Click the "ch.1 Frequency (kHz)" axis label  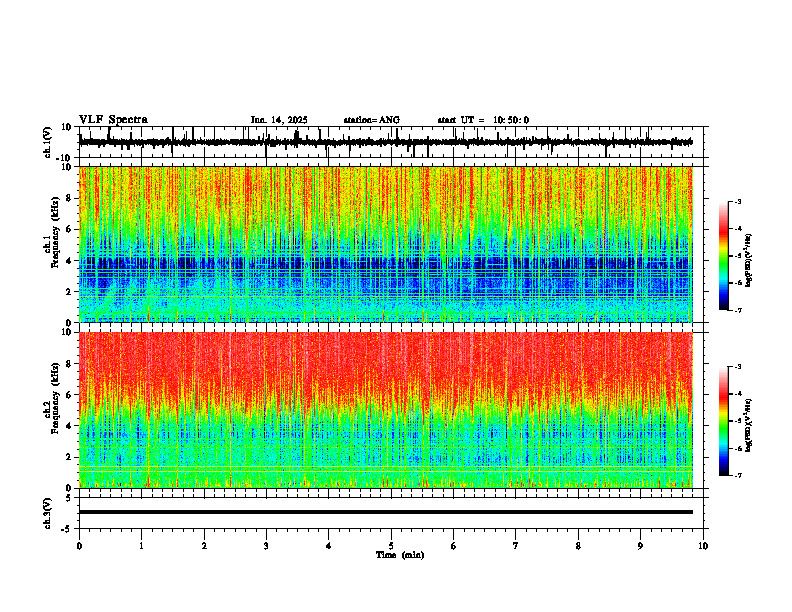click(x=52, y=232)
